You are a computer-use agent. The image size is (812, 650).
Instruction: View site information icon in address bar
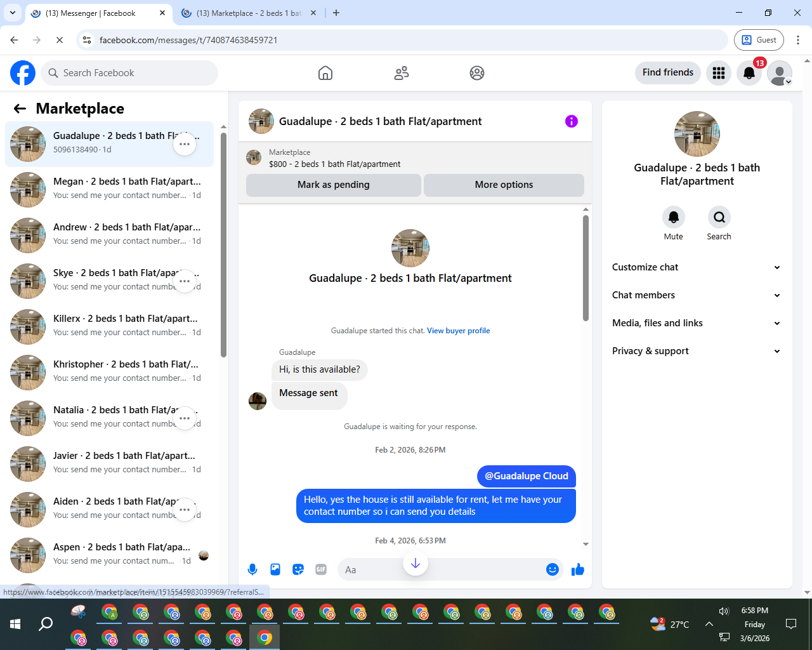pyautogui.click(x=88, y=40)
